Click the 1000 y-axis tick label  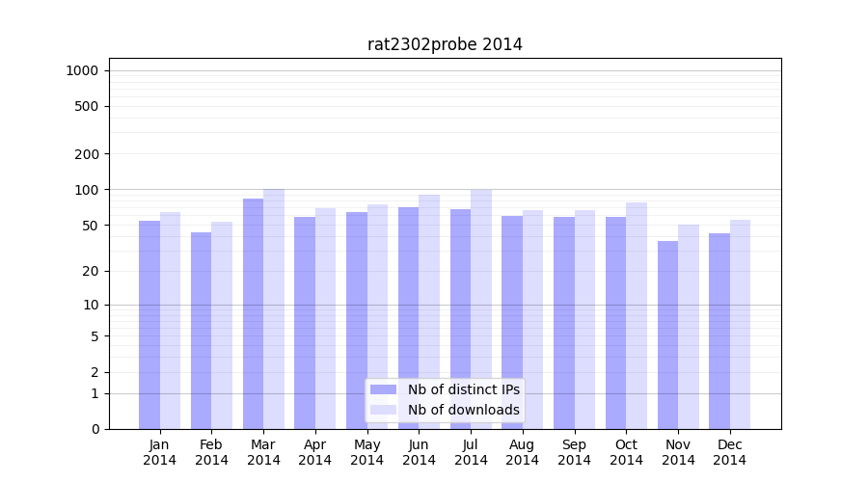pos(82,70)
